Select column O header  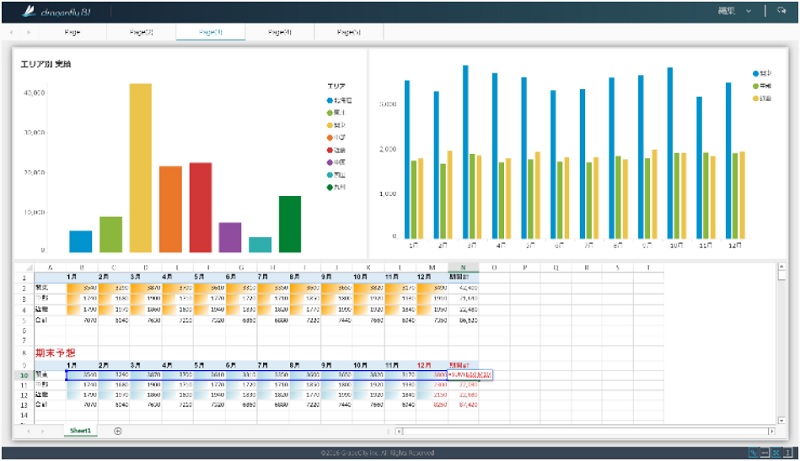(x=494, y=267)
